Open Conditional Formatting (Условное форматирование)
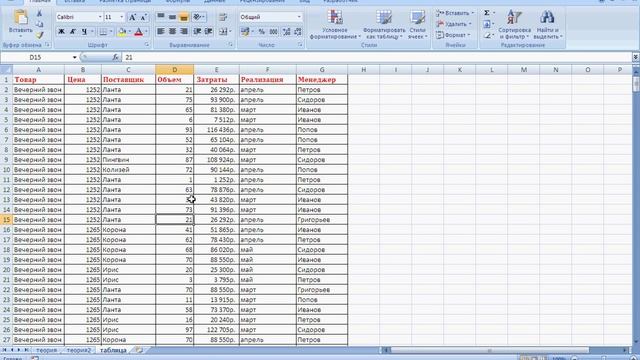This screenshot has width=640, height=360. point(335,24)
